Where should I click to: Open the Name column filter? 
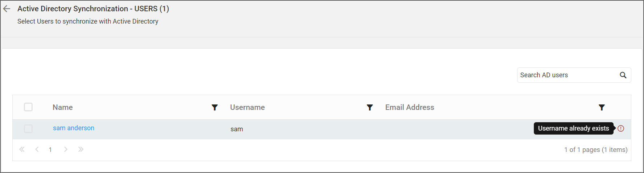click(215, 107)
